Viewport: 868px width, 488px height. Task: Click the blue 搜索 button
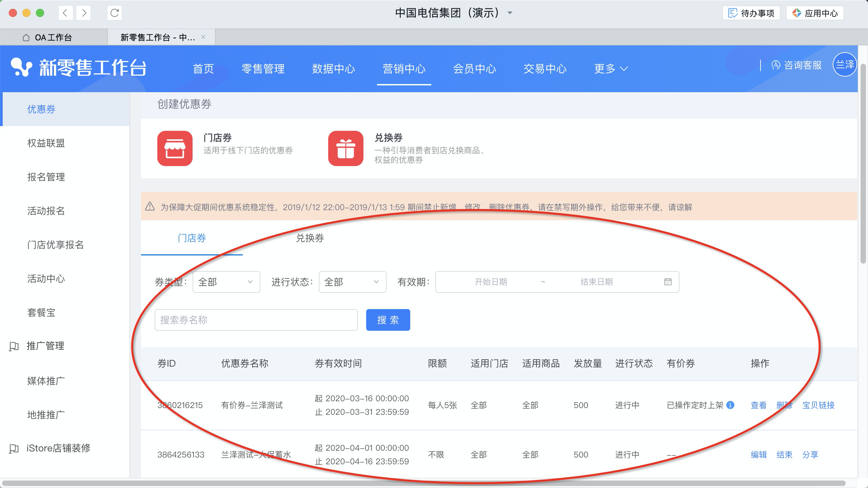(388, 320)
